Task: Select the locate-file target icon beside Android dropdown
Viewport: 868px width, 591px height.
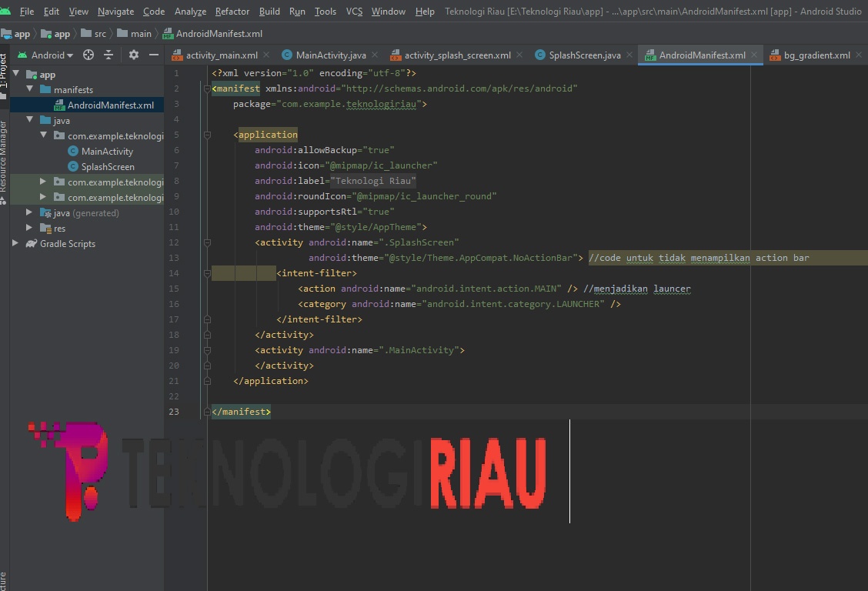Action: (88, 55)
